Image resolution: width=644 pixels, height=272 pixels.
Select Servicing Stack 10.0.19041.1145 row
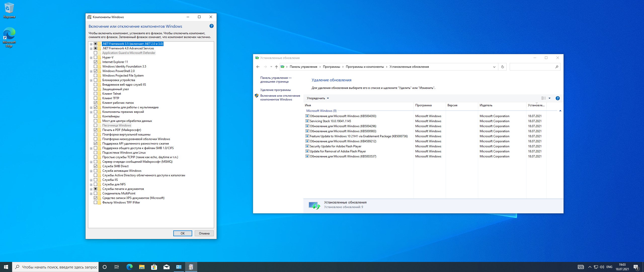(x=425, y=121)
